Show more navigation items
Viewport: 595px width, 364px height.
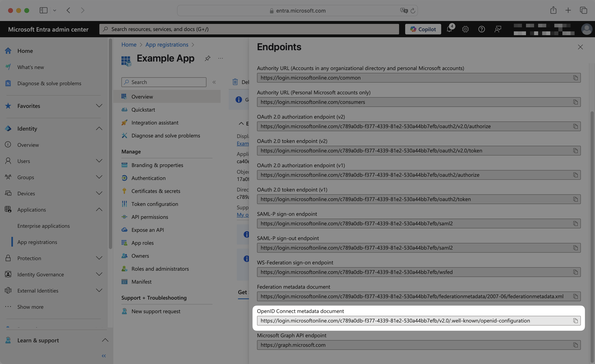[30, 307]
